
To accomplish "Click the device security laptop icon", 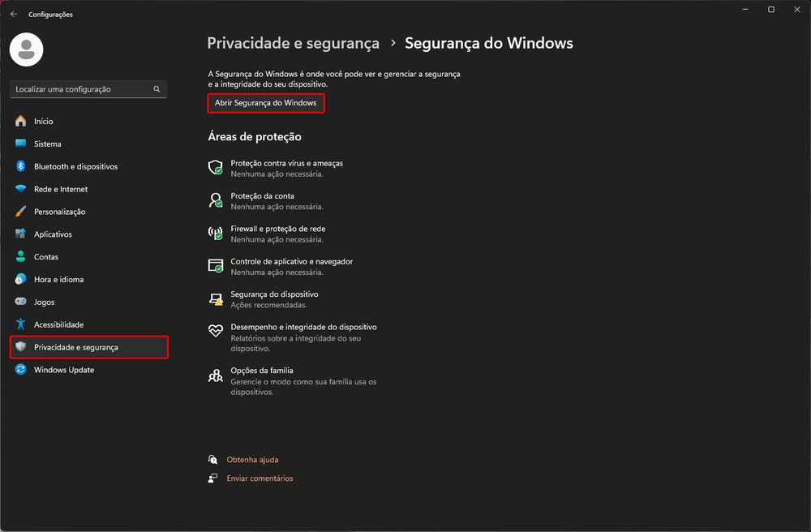I will [215, 299].
